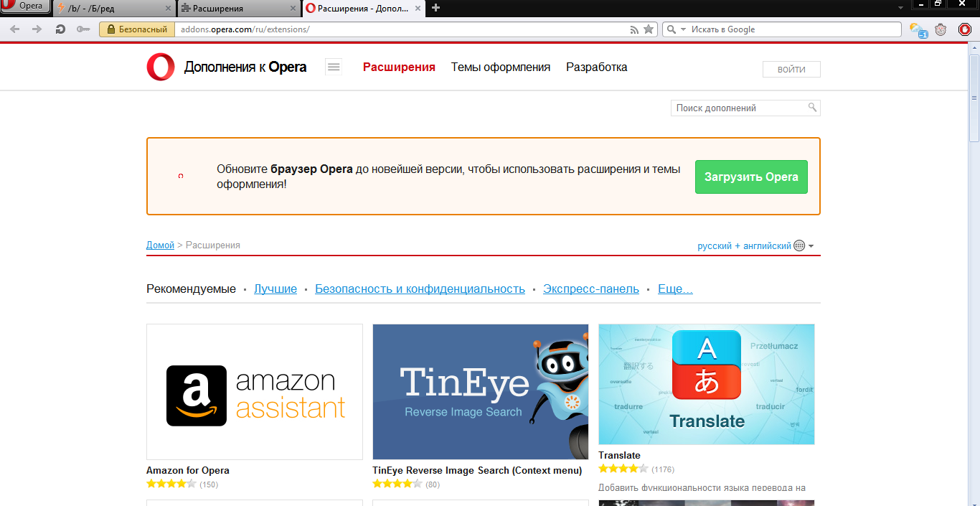This screenshot has width=980, height=506.
Task: Click the Загрузить Opera button
Action: click(751, 177)
